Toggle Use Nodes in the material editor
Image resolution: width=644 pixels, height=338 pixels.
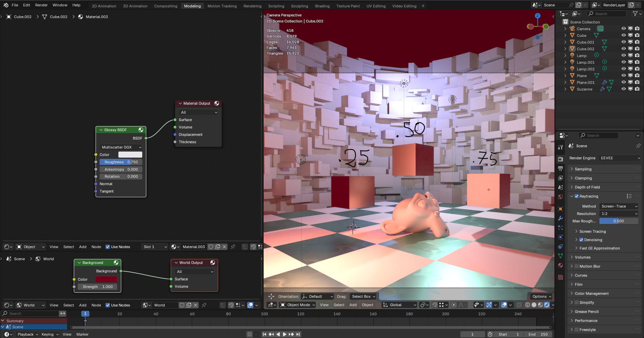pos(108,247)
